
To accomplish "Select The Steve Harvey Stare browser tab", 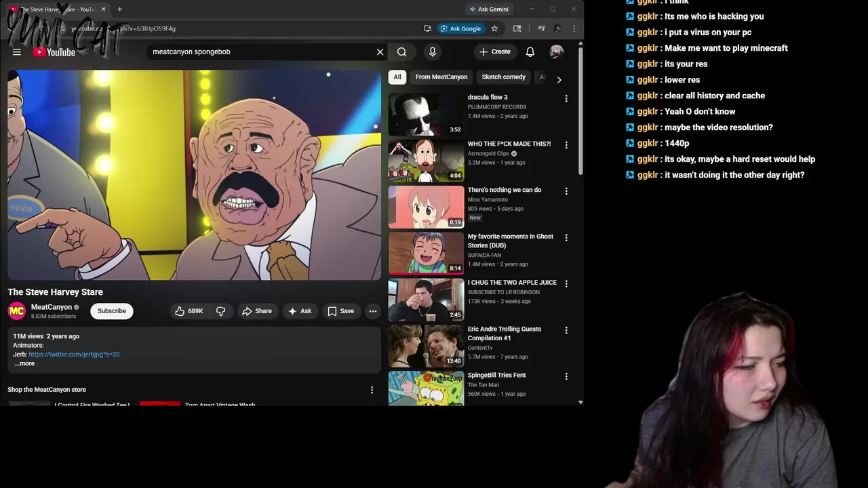I will click(x=58, y=9).
